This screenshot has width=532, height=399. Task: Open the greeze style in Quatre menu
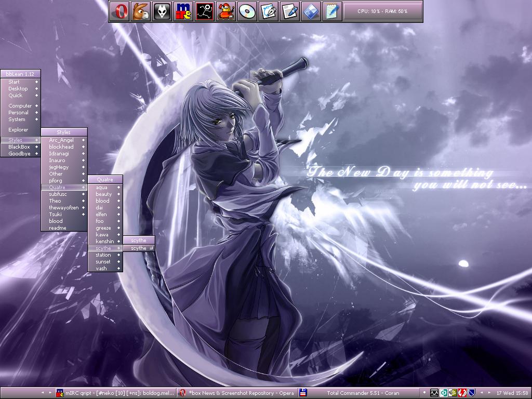point(105,228)
